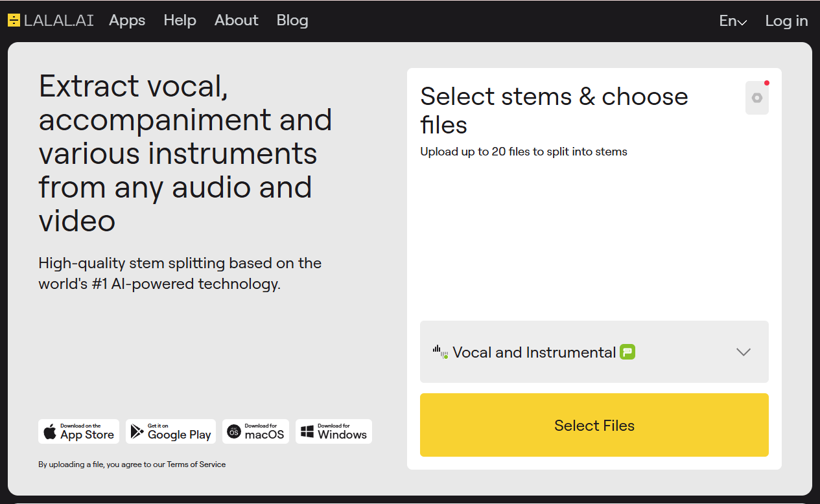Open the Terms of Service link
Screen dimensions: 820x504
pyautogui.click(x=196, y=464)
